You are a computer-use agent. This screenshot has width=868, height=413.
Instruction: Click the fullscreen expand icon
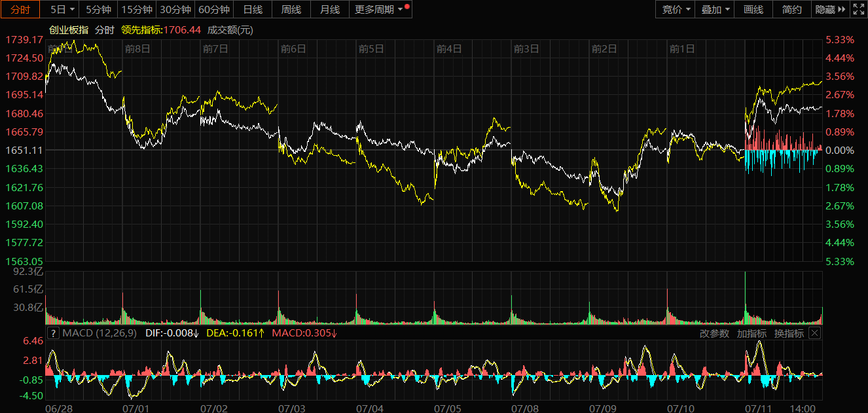click(x=858, y=9)
